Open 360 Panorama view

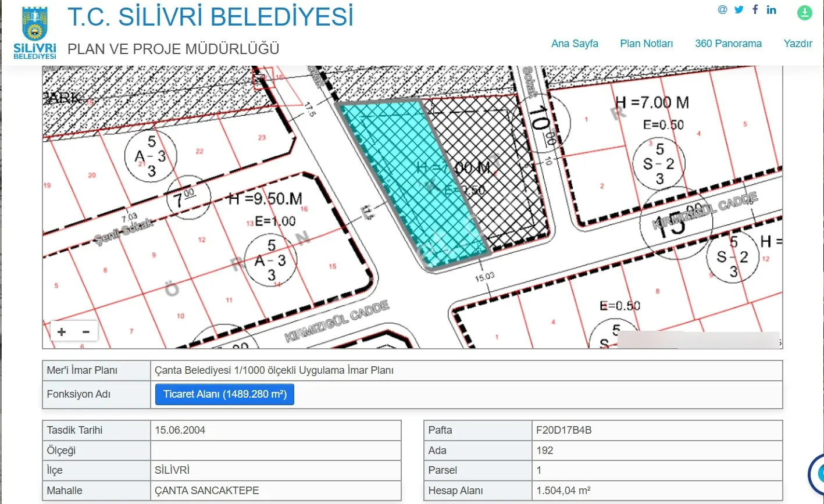(728, 44)
